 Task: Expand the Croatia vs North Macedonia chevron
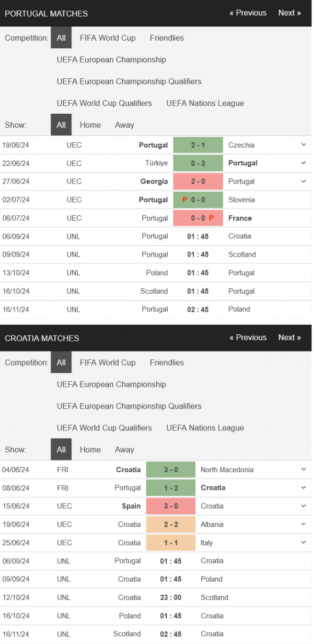click(303, 470)
